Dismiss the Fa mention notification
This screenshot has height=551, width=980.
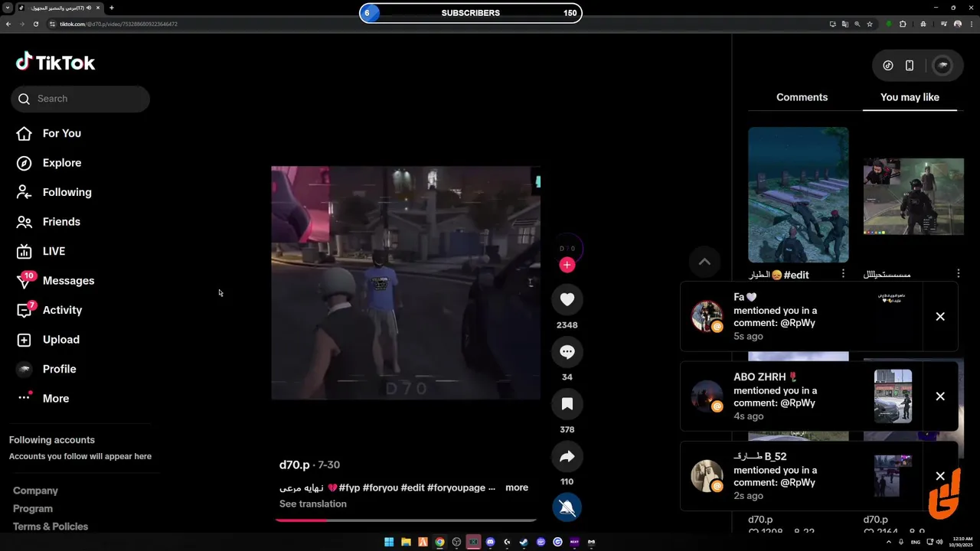940,317
